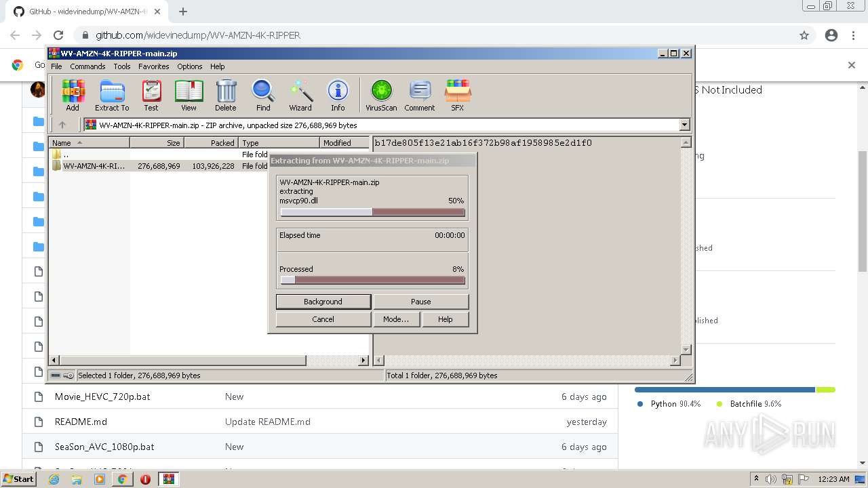
Task: Click the Pause extraction button
Action: [x=420, y=302]
